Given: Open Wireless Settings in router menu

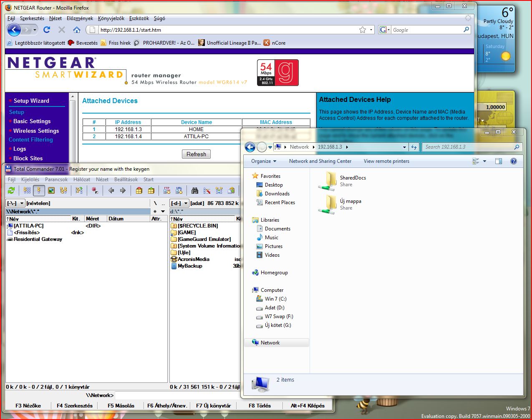Looking at the screenshot, I should (x=36, y=131).
